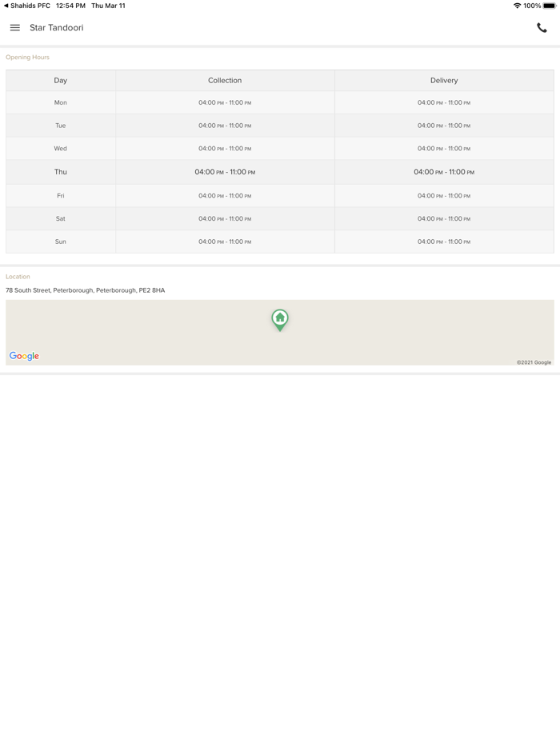This screenshot has height=747, width=560.
Task: Tap the green home map pin
Action: [x=280, y=319]
